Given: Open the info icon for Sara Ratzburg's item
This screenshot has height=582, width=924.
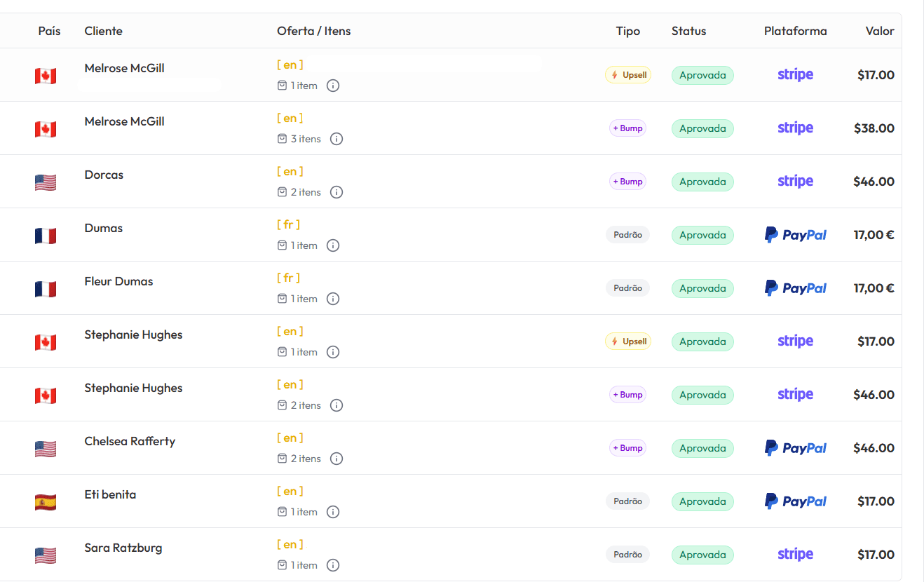Looking at the screenshot, I should (333, 564).
